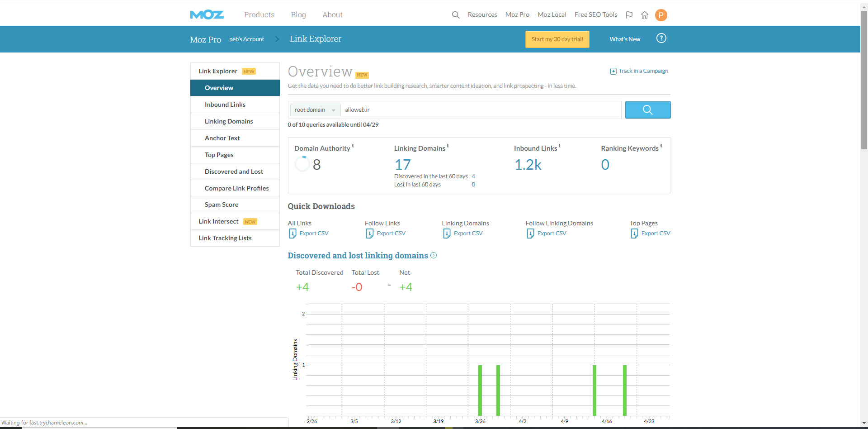The height and width of the screenshot is (429, 868).
Task: Click into the alloweb.ir domain input
Action: point(481,110)
